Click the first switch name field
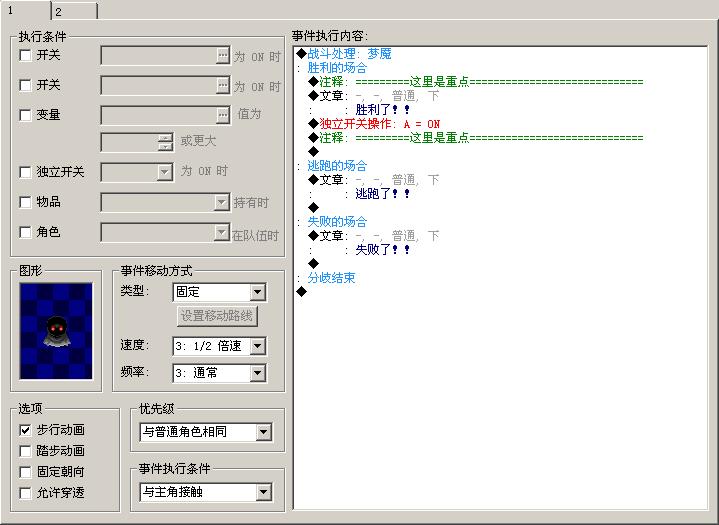 click(x=159, y=55)
